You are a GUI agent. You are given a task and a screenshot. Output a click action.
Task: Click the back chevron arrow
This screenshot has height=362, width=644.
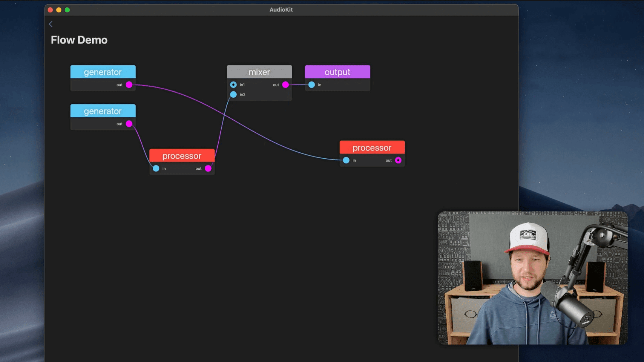(51, 24)
